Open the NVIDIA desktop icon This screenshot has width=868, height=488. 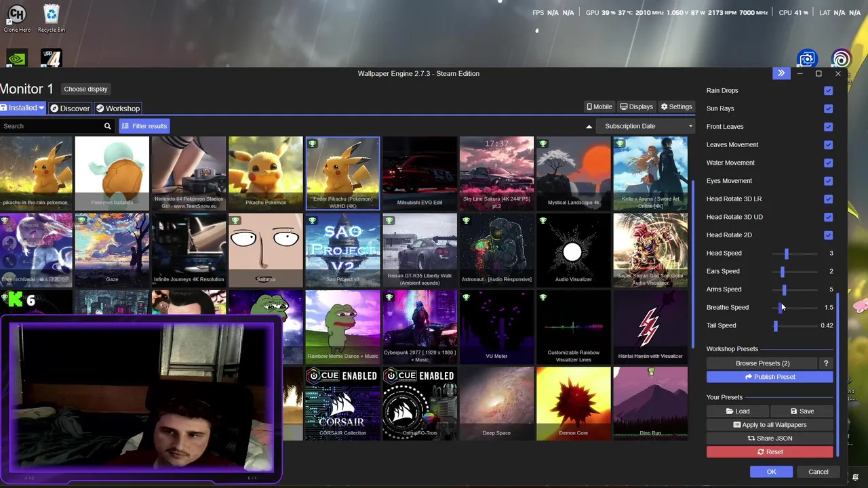click(17, 58)
